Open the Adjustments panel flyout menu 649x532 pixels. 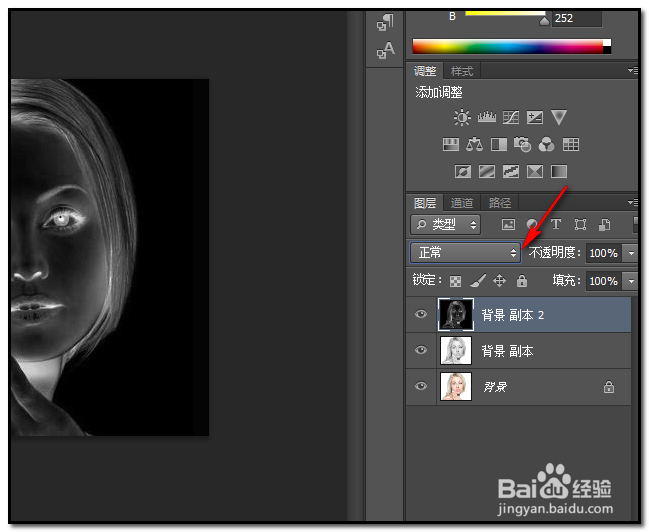[x=632, y=71]
